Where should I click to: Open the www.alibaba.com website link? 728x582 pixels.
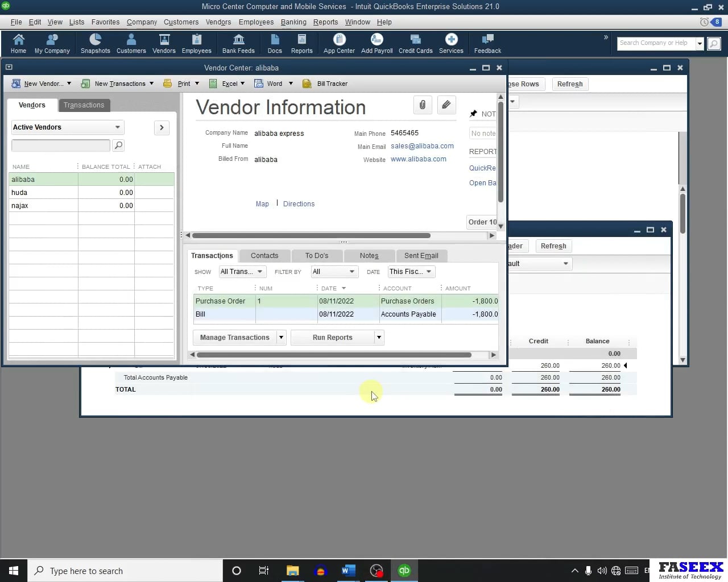[419, 159]
